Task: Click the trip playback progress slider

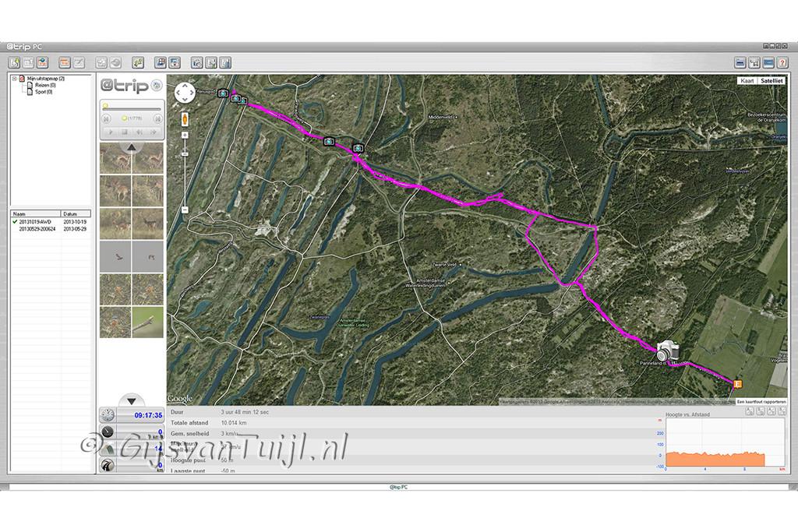Action: [x=132, y=108]
